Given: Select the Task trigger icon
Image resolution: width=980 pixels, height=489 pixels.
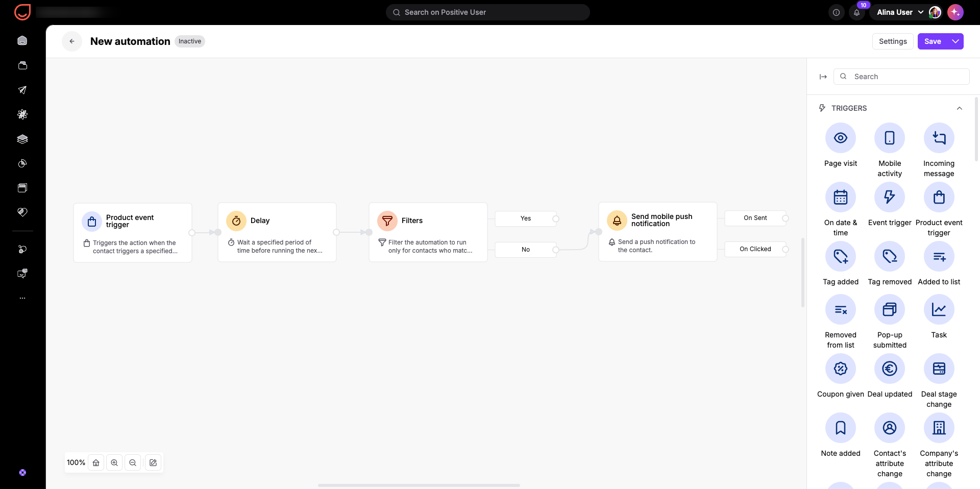Looking at the screenshot, I should pyautogui.click(x=939, y=309).
